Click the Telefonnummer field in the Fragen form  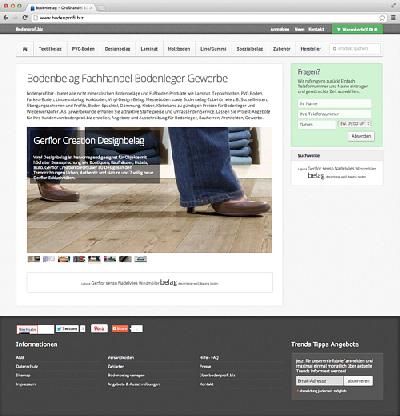point(334,114)
